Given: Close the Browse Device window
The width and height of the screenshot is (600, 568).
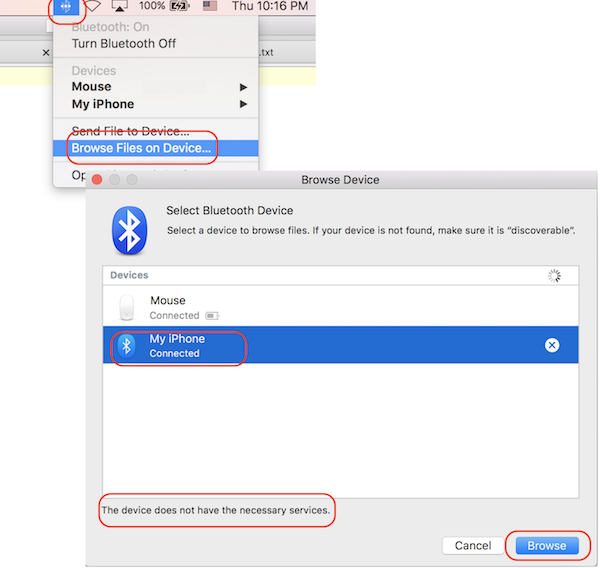Looking at the screenshot, I should (x=97, y=179).
